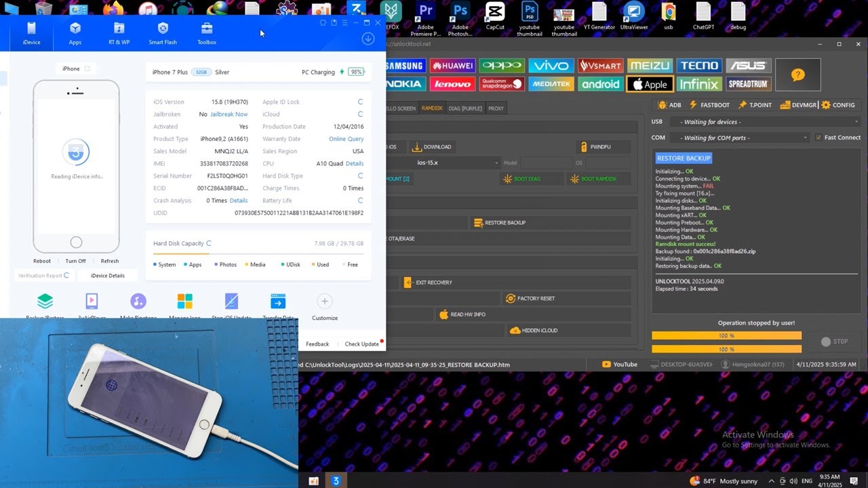View CPU Details link

[355, 163]
